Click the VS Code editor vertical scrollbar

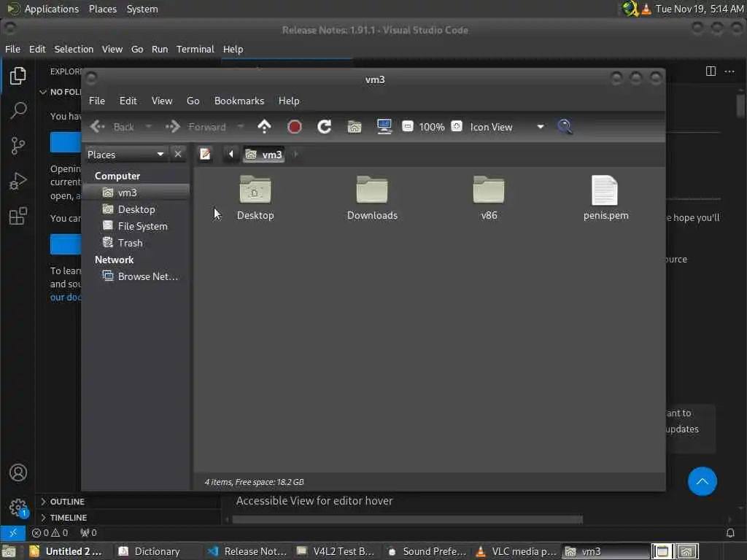pos(740,105)
